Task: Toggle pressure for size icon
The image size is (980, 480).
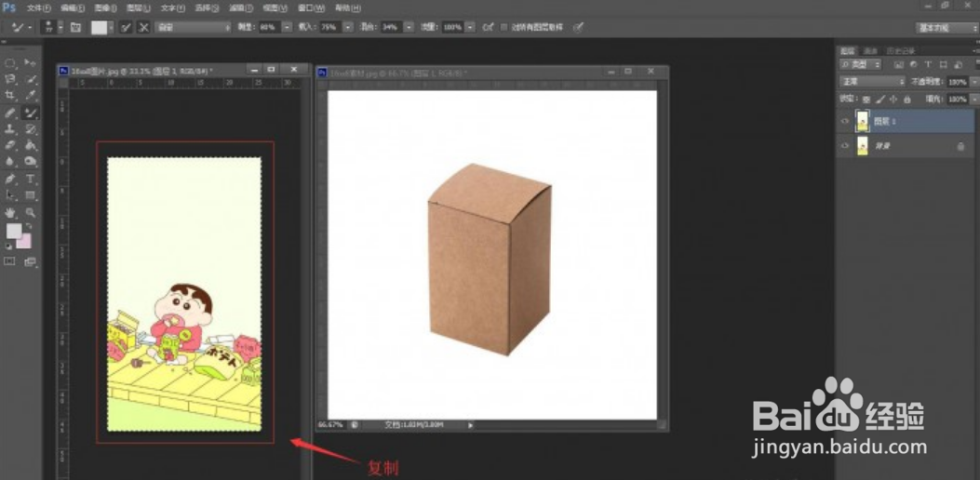Action: pos(579,28)
